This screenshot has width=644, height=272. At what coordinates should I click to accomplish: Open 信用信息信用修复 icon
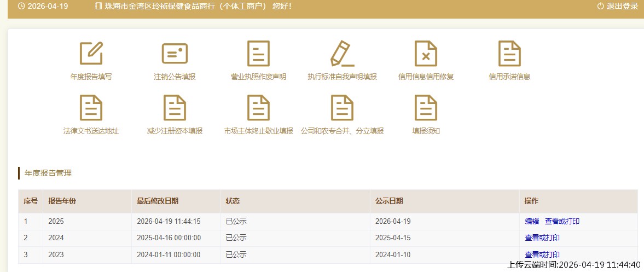(426, 54)
